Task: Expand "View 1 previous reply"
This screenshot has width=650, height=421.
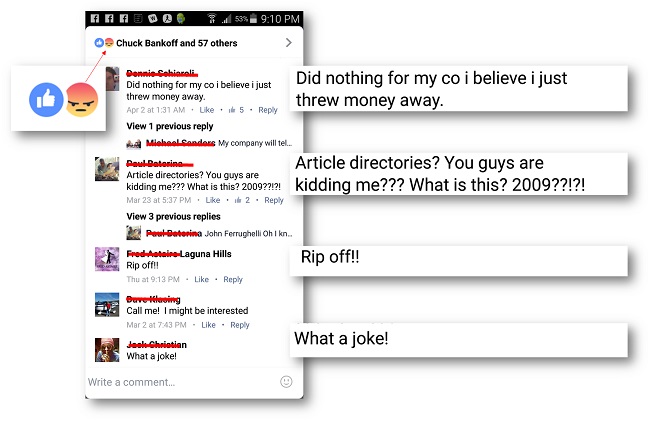Action: click(x=170, y=127)
